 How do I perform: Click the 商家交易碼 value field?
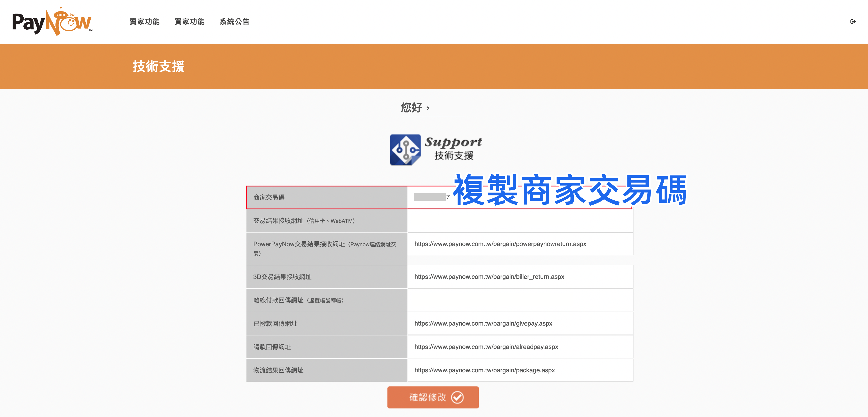coord(520,197)
